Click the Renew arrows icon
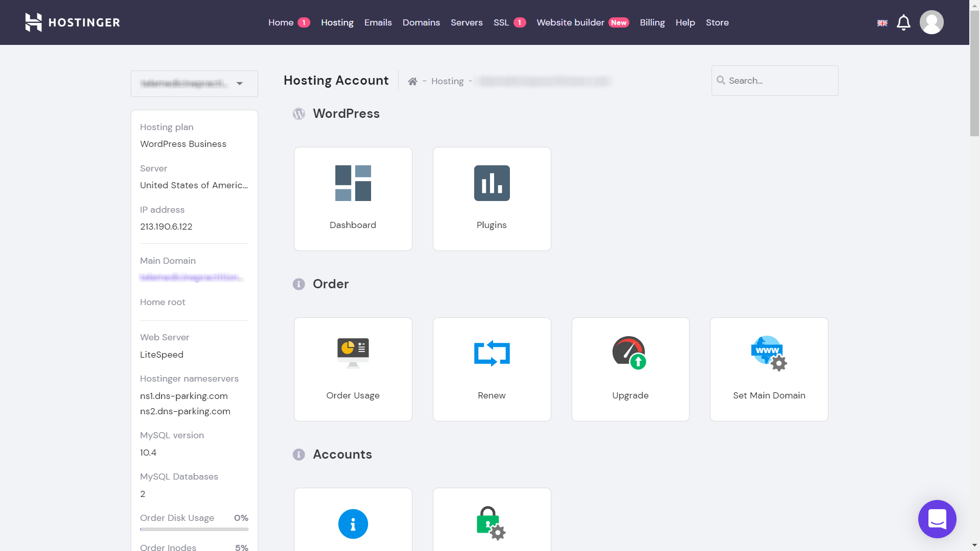 pyautogui.click(x=492, y=353)
